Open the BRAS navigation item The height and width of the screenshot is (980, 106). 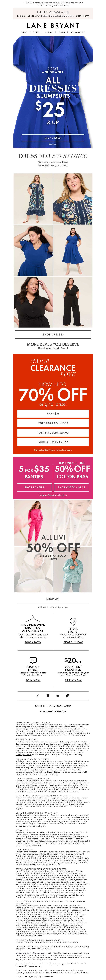click(x=62, y=32)
